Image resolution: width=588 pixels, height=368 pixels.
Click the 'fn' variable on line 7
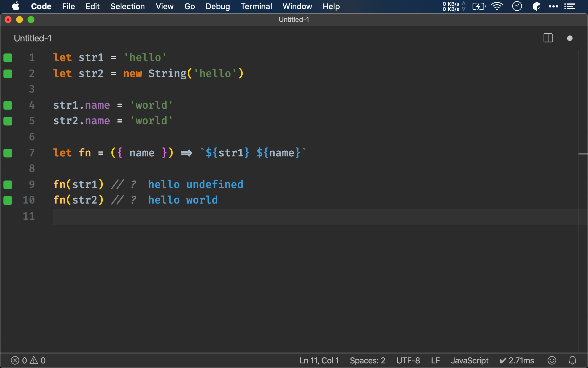[85, 153]
